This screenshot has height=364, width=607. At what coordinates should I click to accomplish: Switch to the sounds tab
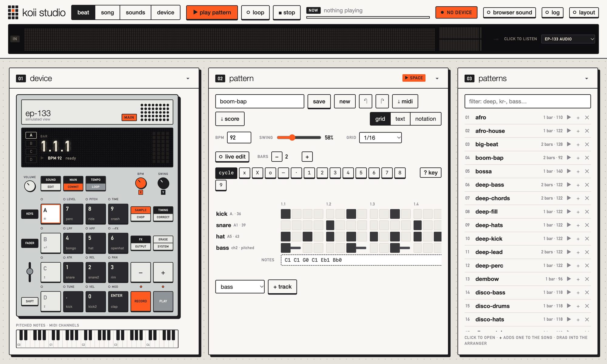[x=135, y=12]
